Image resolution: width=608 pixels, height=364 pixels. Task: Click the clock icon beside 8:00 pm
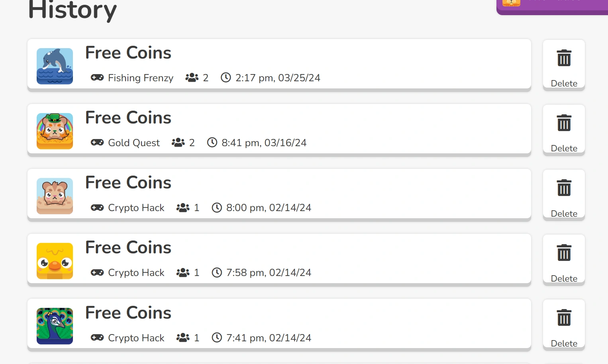[217, 207]
